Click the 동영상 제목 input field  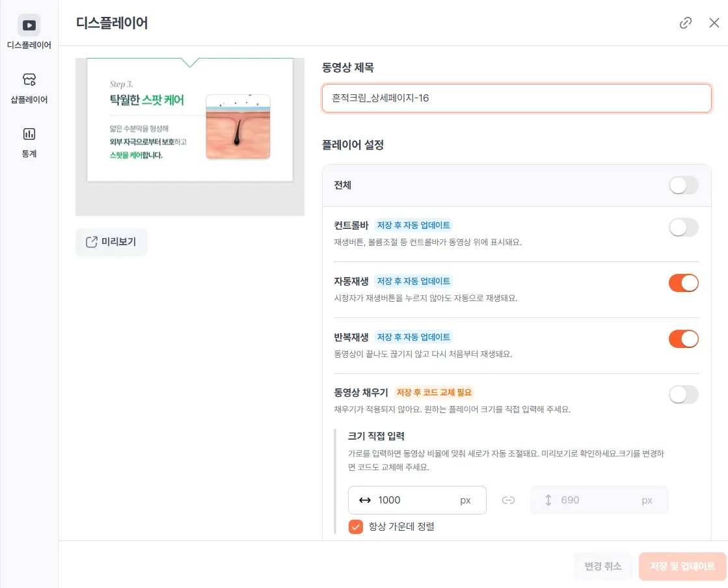(x=517, y=98)
